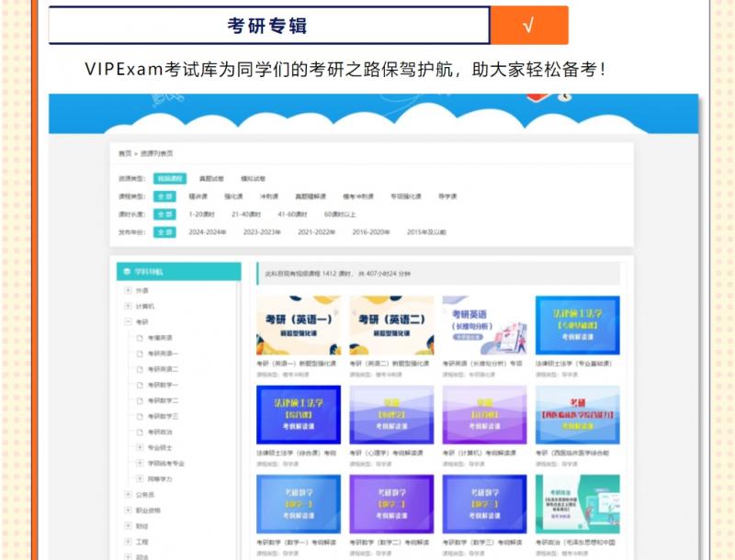
Task: Select 考研数学二 in the subject tree
Action: point(164,401)
